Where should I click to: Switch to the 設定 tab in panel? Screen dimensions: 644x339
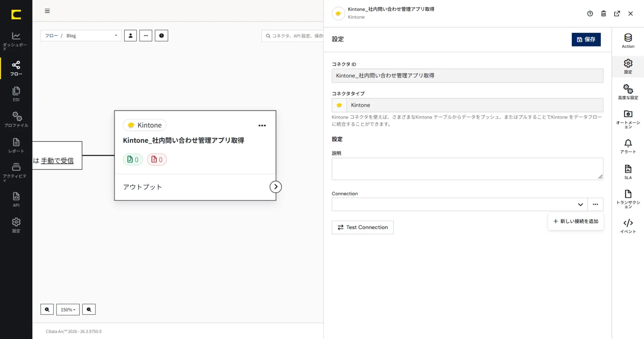(x=628, y=67)
